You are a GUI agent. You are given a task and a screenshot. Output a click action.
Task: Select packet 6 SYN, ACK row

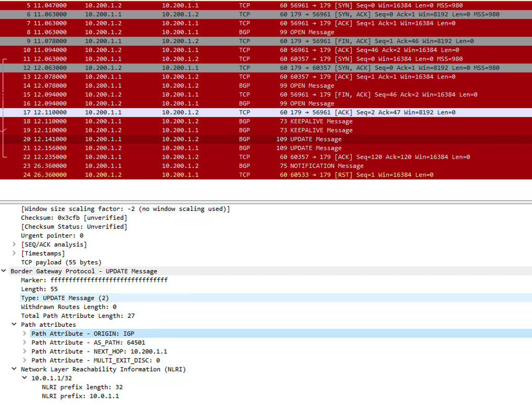click(x=266, y=14)
